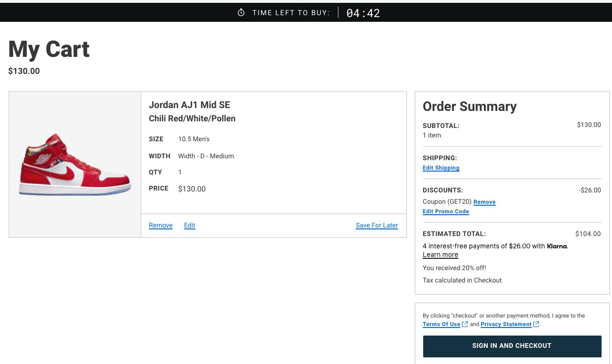The image size is (612, 364).
Task: Click the Width - D - Medium value
Action: (206, 156)
